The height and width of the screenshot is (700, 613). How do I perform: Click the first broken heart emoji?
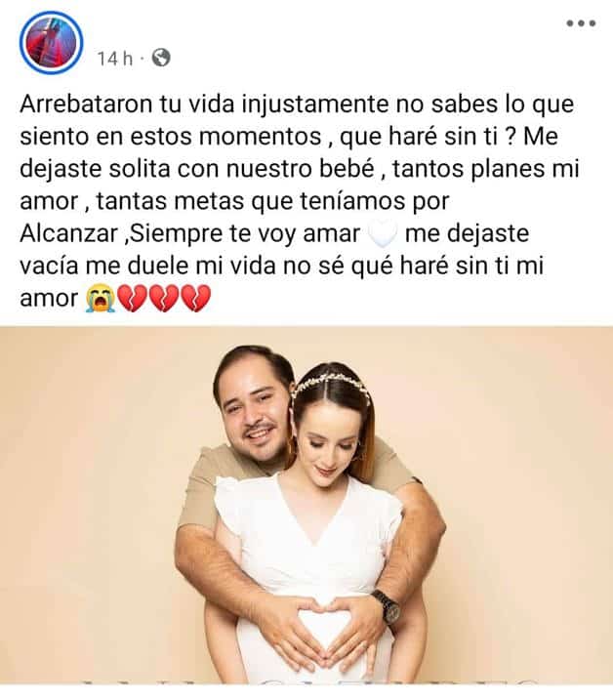(x=133, y=299)
